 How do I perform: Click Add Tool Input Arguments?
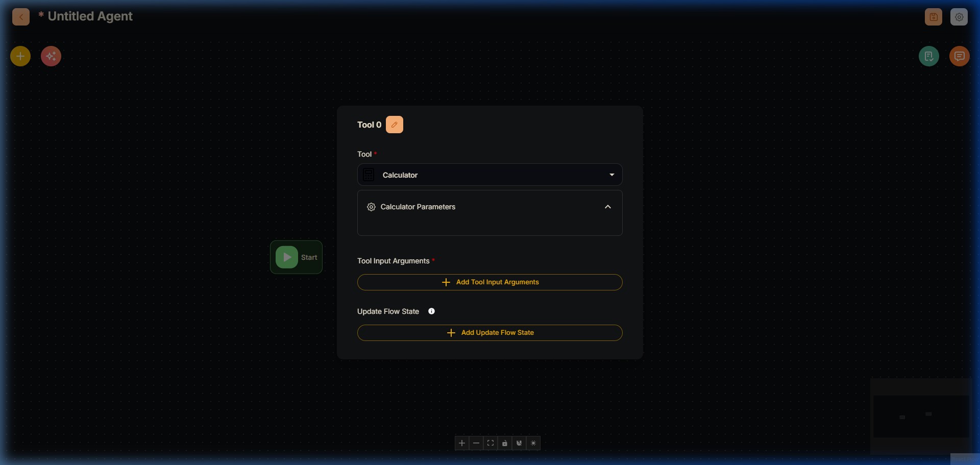pyautogui.click(x=489, y=282)
